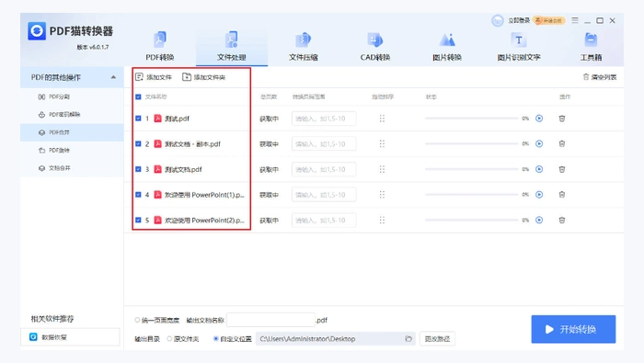Toggle the select-all checkbox in header
644x363 pixels.
pyautogui.click(x=138, y=96)
